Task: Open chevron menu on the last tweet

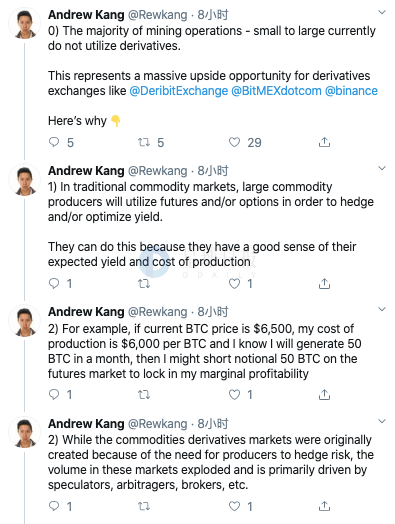Action: (x=382, y=421)
